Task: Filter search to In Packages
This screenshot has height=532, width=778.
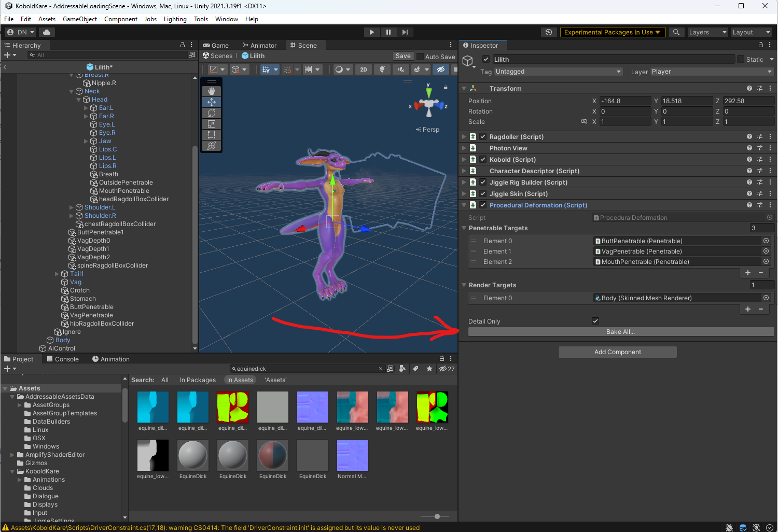Action: click(x=198, y=380)
